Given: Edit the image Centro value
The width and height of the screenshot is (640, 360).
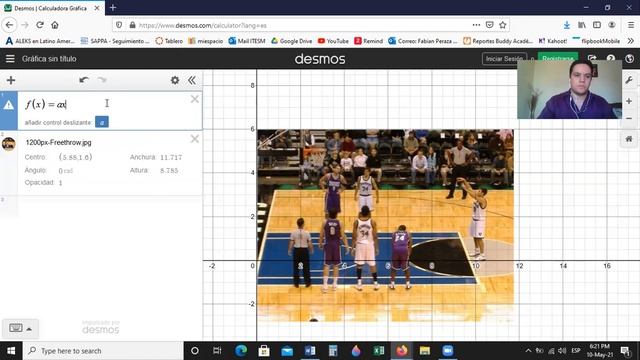Looking at the screenshot, I should pyautogui.click(x=76, y=157).
